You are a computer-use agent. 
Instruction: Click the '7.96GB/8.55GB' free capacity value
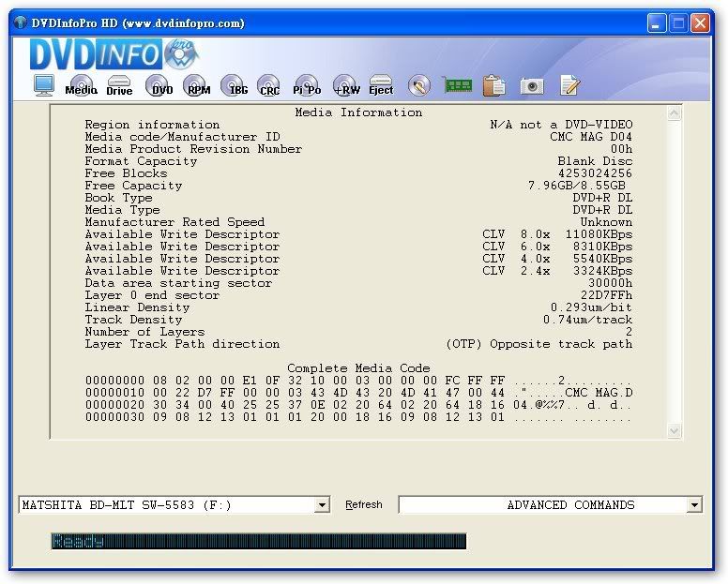pos(577,186)
